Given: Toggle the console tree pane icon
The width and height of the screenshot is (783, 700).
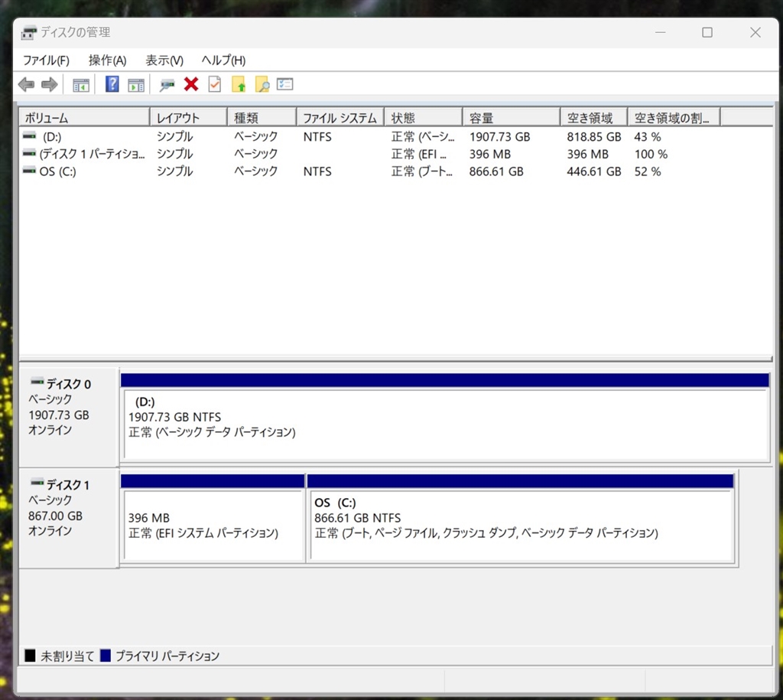Looking at the screenshot, I should point(80,85).
